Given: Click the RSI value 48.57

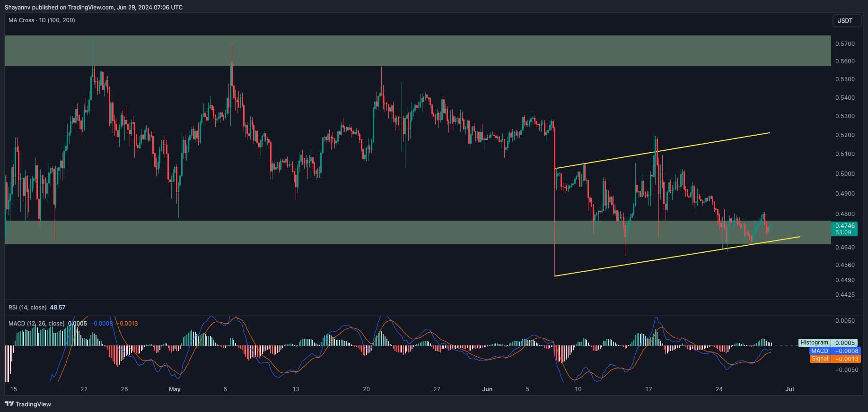Looking at the screenshot, I should pos(58,308).
